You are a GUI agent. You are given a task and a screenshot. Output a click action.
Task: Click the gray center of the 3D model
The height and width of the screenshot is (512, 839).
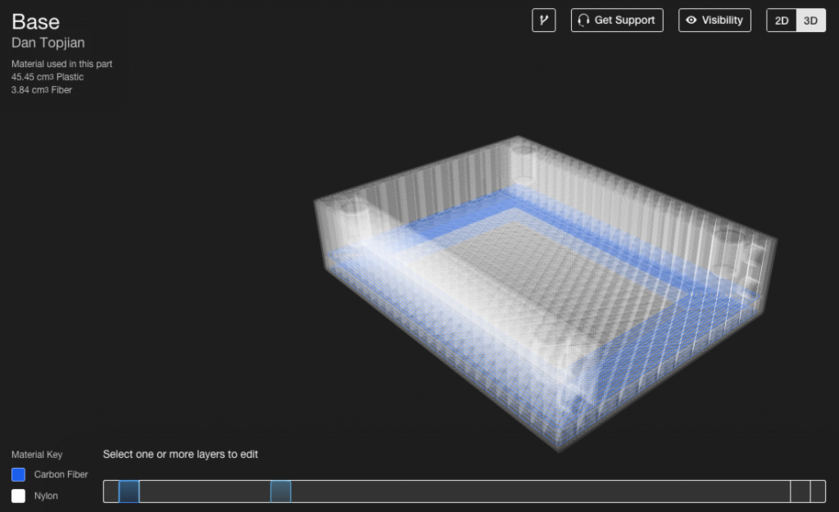click(x=540, y=282)
